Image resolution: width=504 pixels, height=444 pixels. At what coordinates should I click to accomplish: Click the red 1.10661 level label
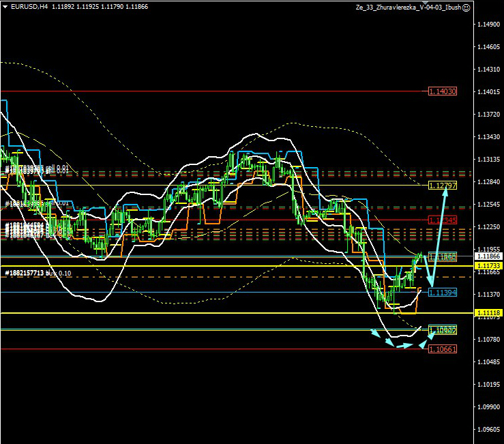[x=443, y=349]
